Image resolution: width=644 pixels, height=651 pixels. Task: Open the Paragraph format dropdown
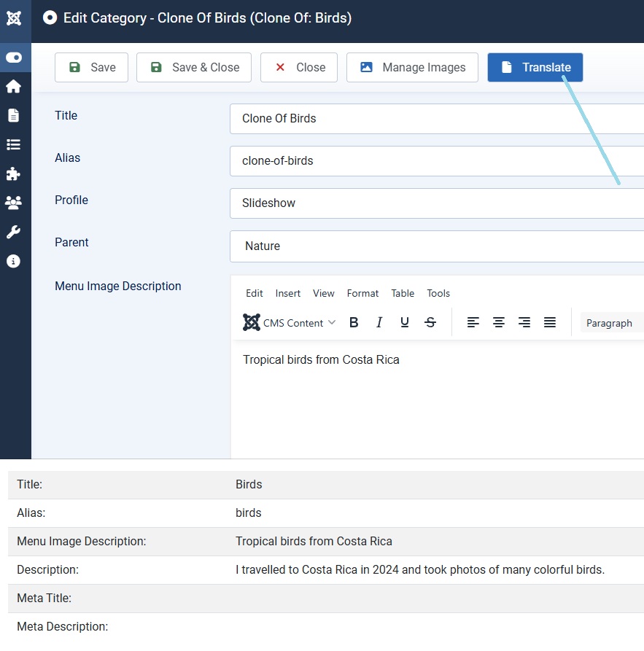tap(611, 323)
